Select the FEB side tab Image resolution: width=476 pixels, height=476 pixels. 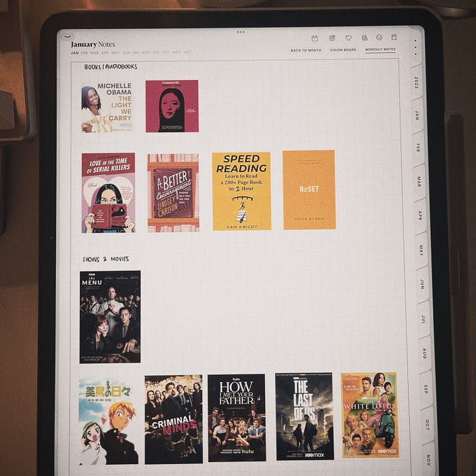pos(418,148)
